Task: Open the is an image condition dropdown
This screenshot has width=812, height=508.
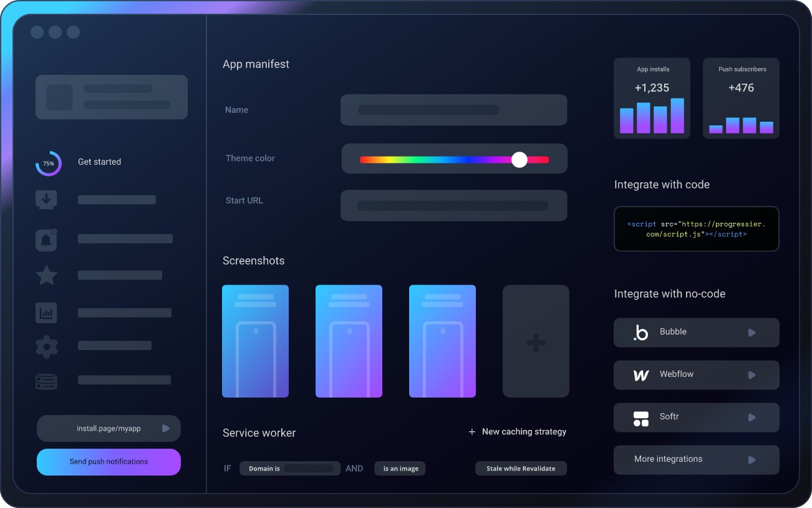Action: pyautogui.click(x=399, y=468)
